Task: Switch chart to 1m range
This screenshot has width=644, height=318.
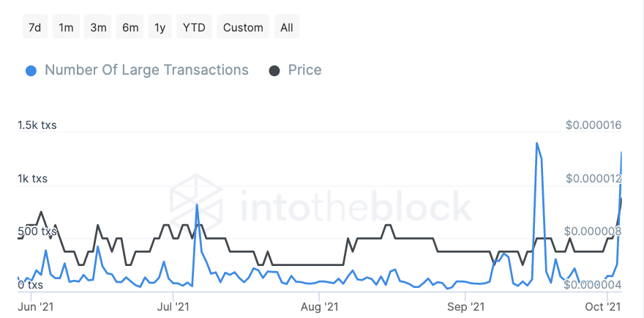Action: click(x=66, y=28)
